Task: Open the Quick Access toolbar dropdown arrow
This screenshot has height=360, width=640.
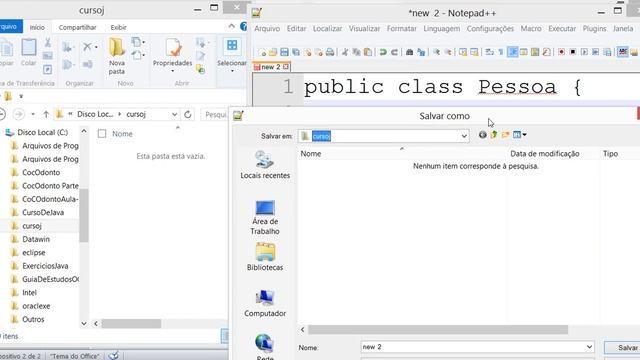Action: [x=21, y=97]
